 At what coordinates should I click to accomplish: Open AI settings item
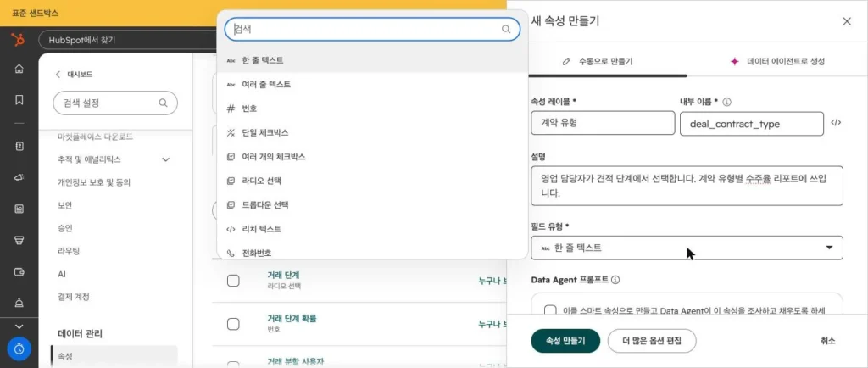(62, 274)
